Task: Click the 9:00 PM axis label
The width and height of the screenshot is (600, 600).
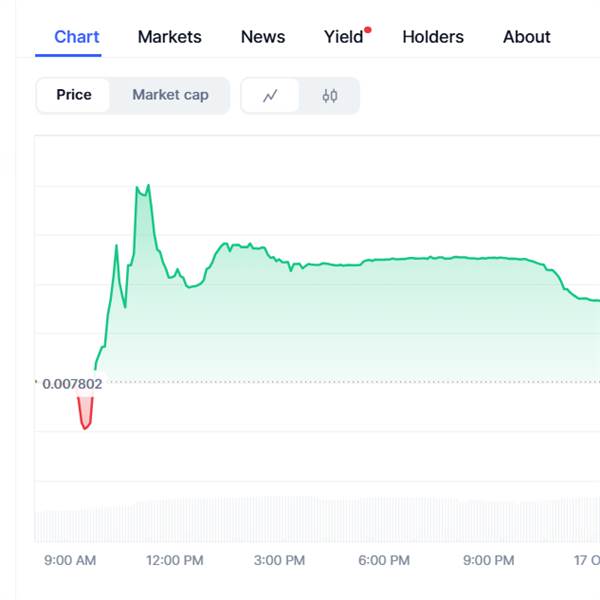Action: 489,561
